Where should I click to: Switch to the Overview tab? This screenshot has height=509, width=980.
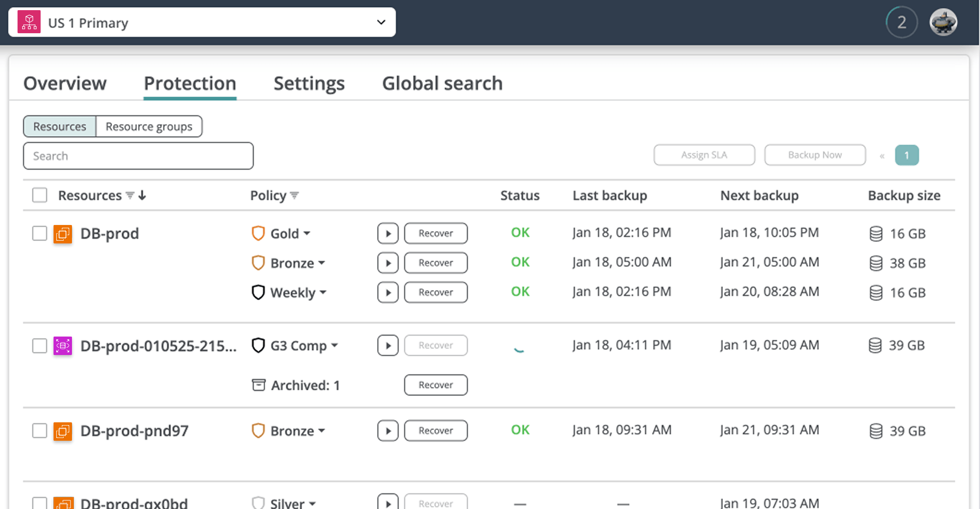tap(65, 83)
